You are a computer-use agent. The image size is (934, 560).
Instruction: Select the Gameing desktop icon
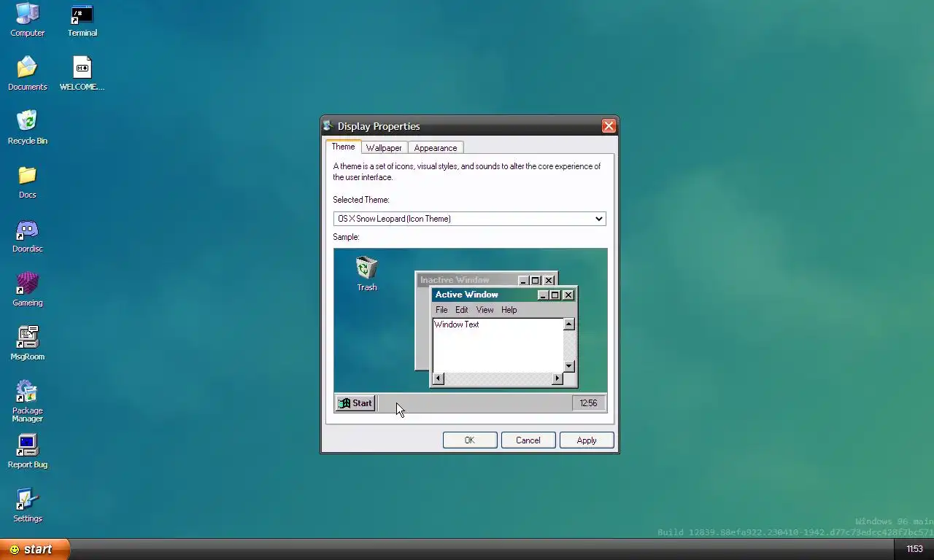(28, 290)
